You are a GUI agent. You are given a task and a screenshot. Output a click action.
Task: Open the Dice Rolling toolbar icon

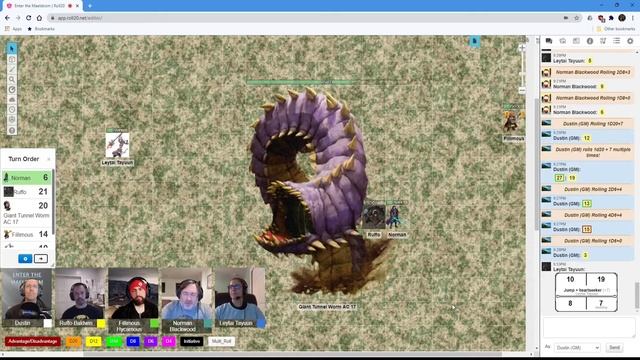click(x=12, y=120)
